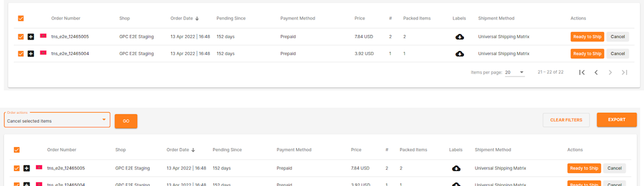Screen dimensions: 644x186
Task: Jump to the last page of results
Action: 624,72
